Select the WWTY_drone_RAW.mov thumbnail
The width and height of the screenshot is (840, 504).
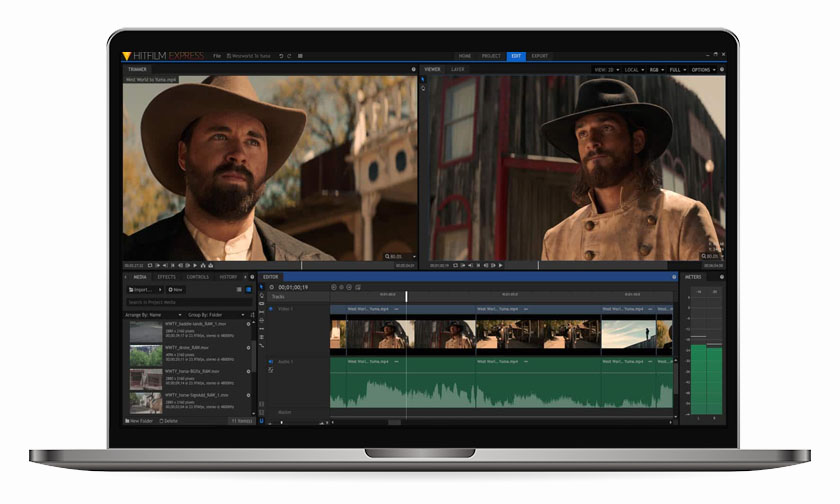click(x=146, y=356)
